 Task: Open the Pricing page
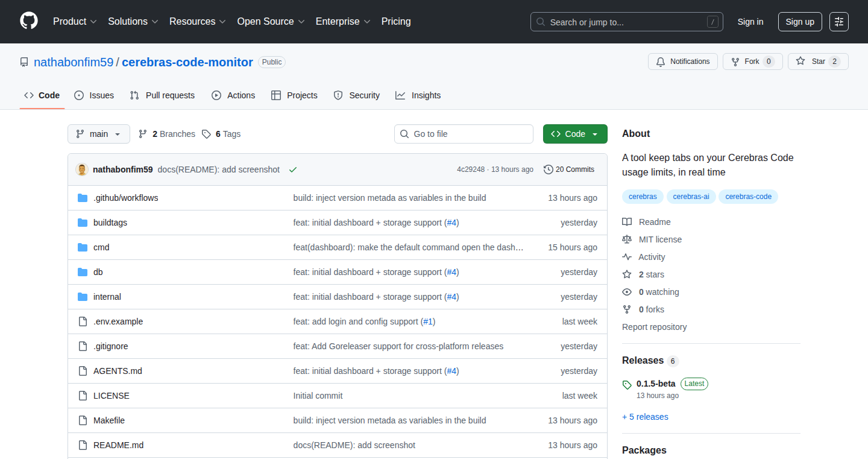point(396,22)
